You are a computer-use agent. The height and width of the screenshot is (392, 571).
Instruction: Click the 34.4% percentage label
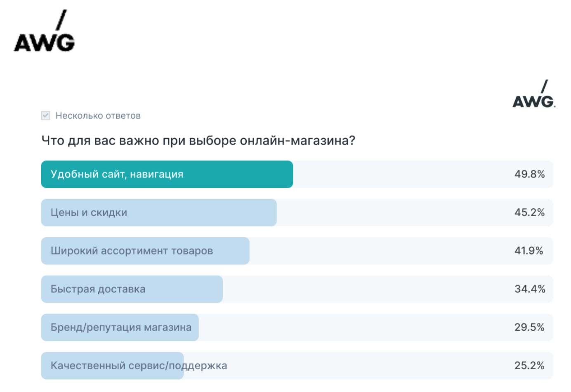click(x=530, y=289)
